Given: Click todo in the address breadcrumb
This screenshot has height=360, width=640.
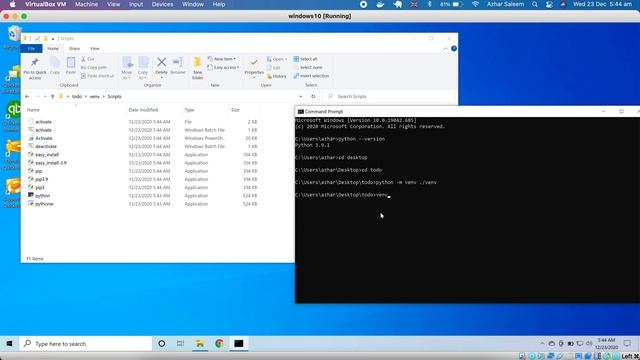Looking at the screenshot, I should pos(77,97).
